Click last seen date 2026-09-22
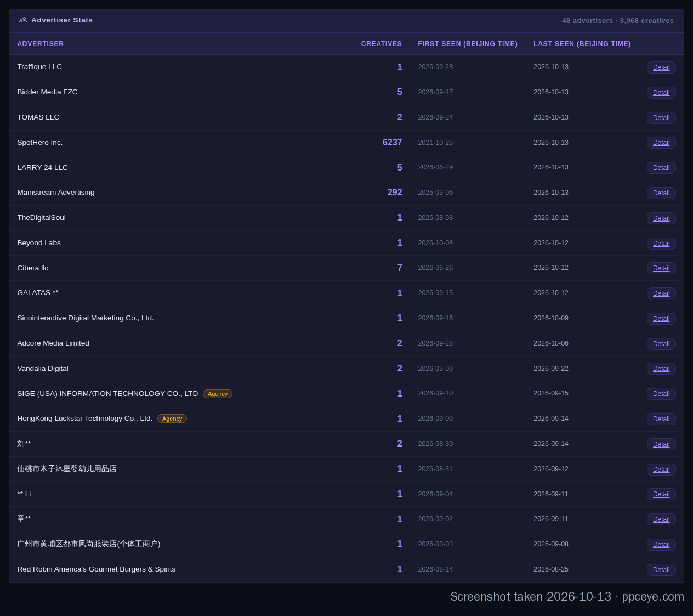 coord(551,369)
